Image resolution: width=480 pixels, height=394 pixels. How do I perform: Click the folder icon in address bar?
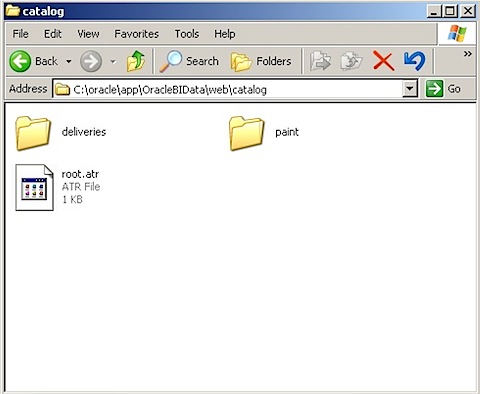62,89
